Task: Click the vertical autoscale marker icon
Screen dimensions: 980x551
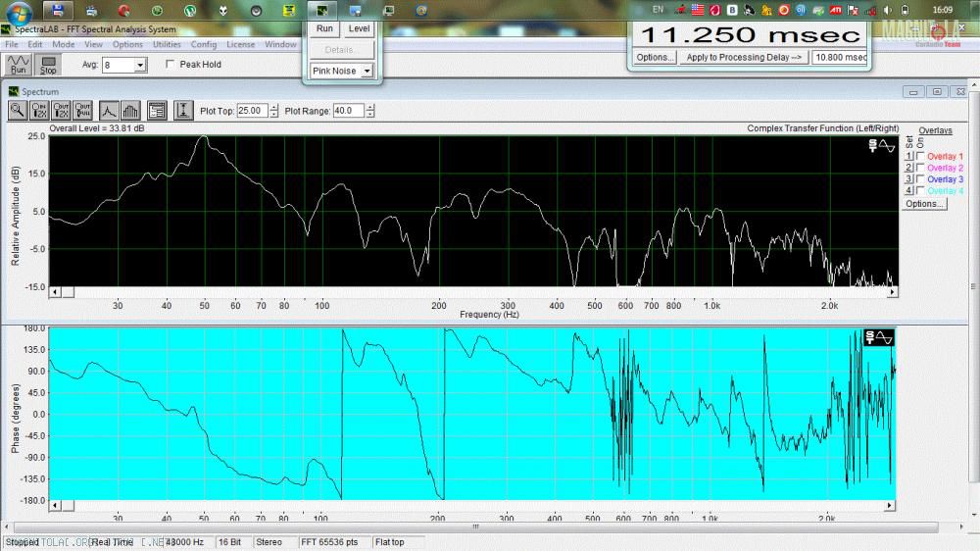Action: click(183, 111)
